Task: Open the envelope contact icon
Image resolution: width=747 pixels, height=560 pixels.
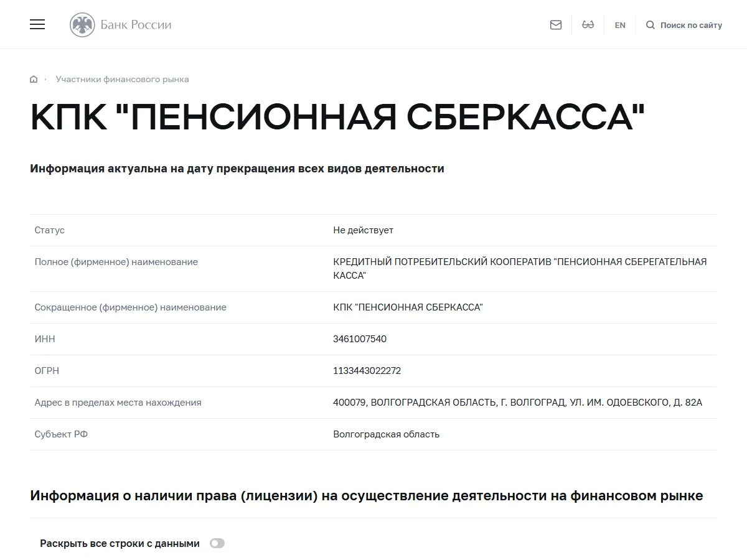Action: tap(556, 25)
